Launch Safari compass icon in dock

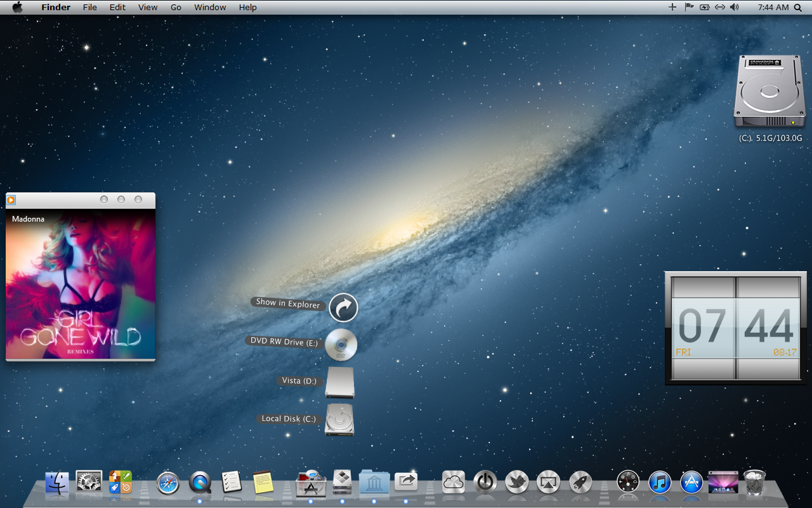[168, 483]
